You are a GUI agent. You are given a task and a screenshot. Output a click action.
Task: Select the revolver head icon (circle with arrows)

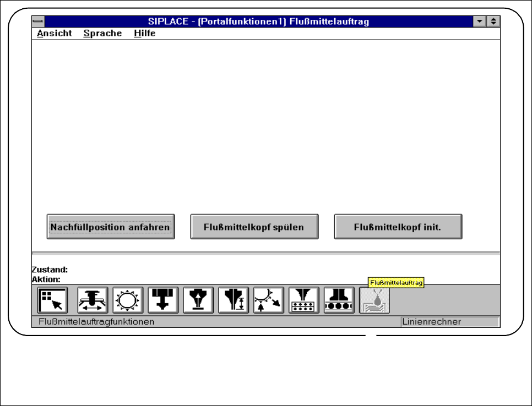click(x=128, y=300)
